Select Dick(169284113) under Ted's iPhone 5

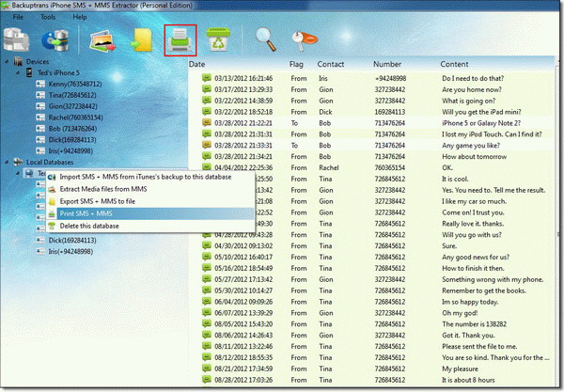click(72, 140)
